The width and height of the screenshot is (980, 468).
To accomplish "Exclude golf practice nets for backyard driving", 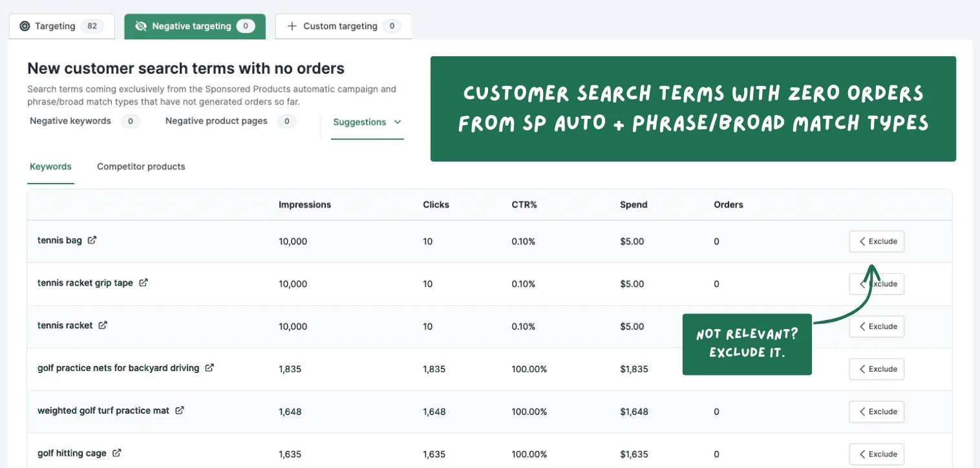I will click(877, 369).
